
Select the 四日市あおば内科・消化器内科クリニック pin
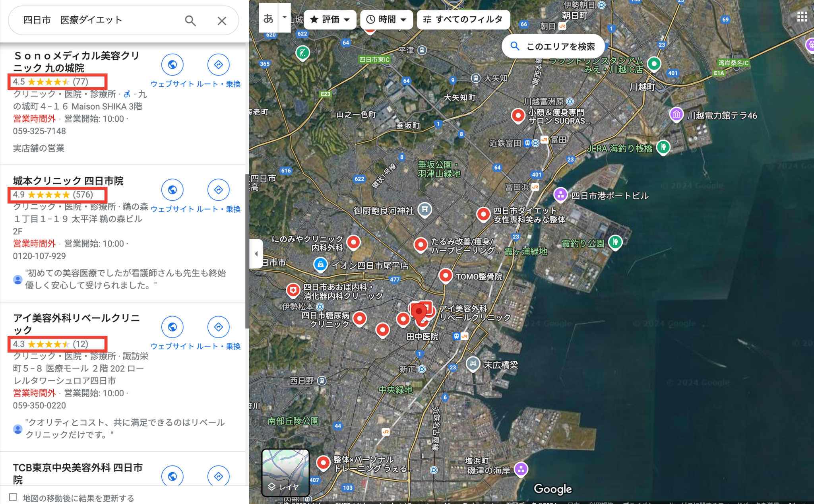293,291
